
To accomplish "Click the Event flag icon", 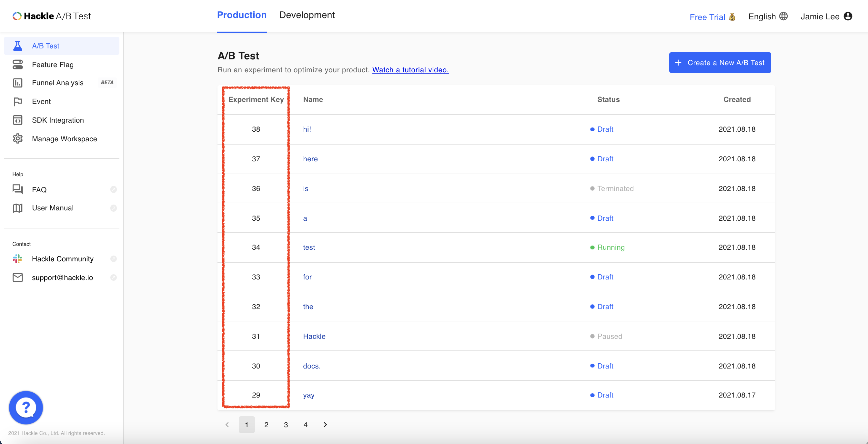I will (17, 101).
